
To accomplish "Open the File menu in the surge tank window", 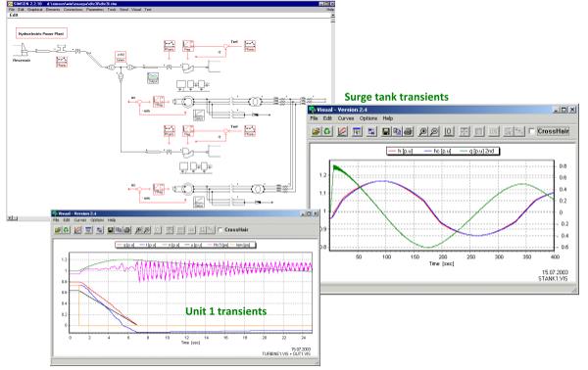I will [x=314, y=118].
